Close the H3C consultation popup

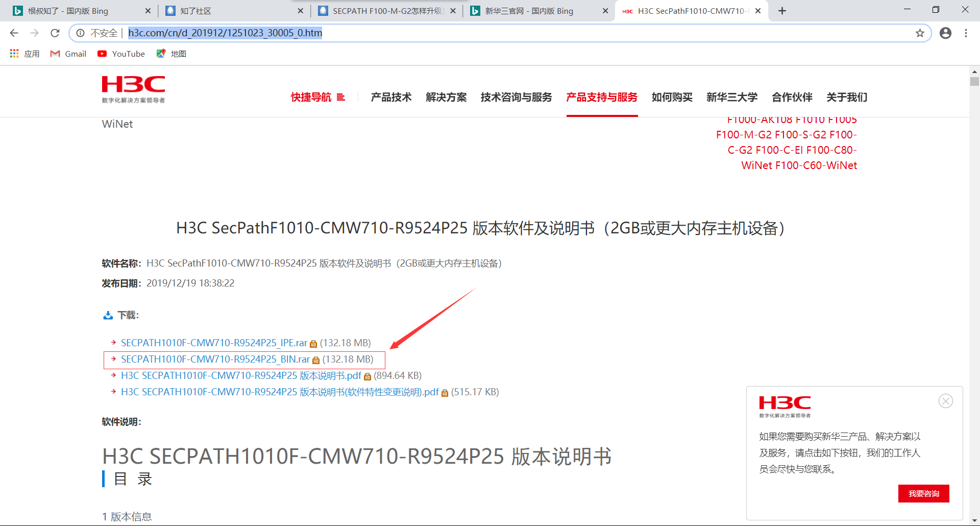[946, 401]
